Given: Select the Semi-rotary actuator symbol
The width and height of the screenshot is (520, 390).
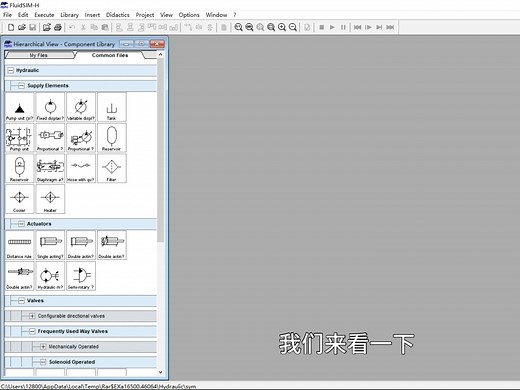Looking at the screenshot, I should (81, 276).
